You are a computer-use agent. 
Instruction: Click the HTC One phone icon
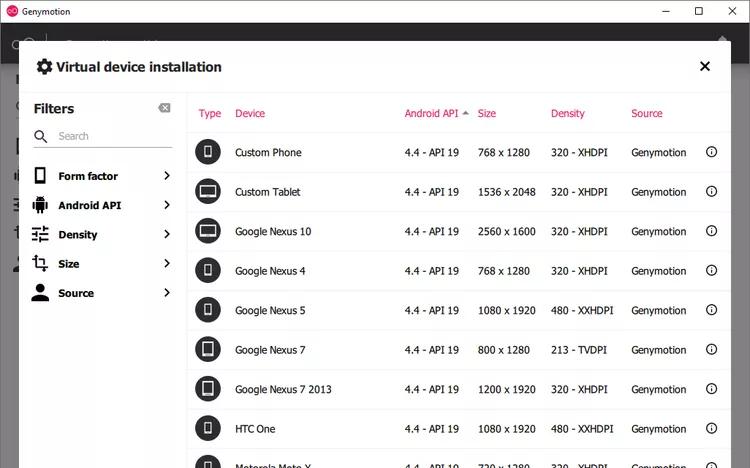click(208, 428)
